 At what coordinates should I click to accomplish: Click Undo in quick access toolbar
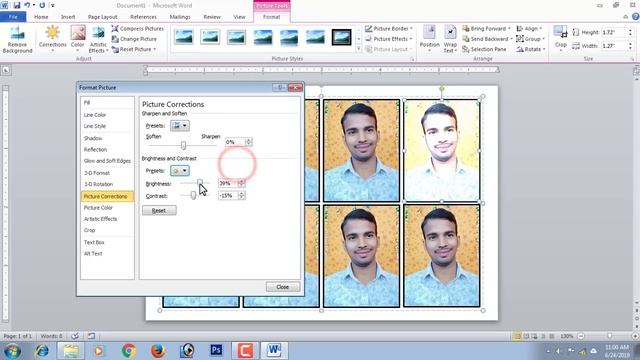(x=27, y=5)
